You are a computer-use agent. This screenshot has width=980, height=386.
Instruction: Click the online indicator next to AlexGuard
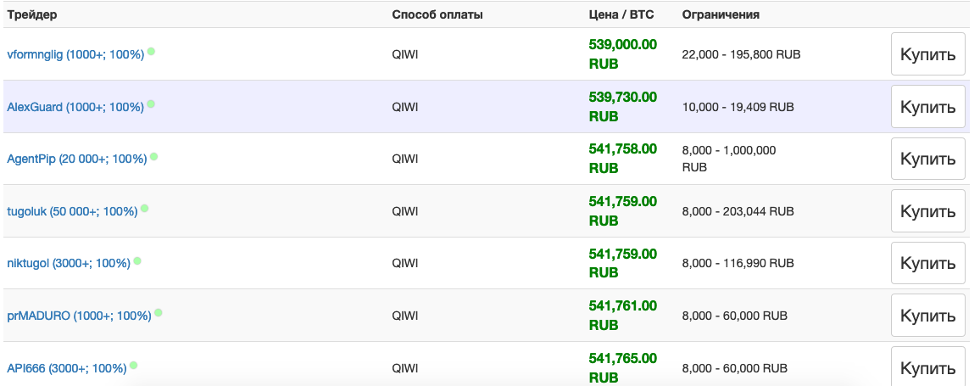click(x=151, y=104)
